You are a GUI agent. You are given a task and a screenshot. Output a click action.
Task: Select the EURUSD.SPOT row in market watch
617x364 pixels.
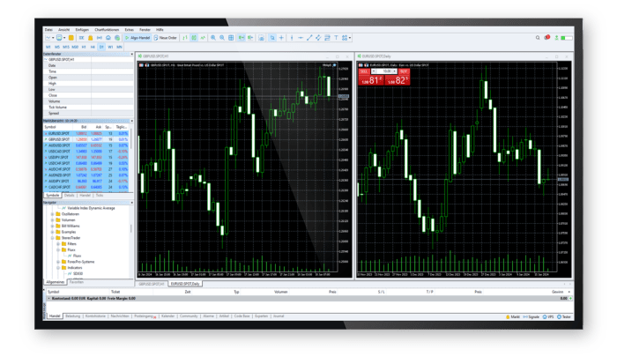(86, 133)
